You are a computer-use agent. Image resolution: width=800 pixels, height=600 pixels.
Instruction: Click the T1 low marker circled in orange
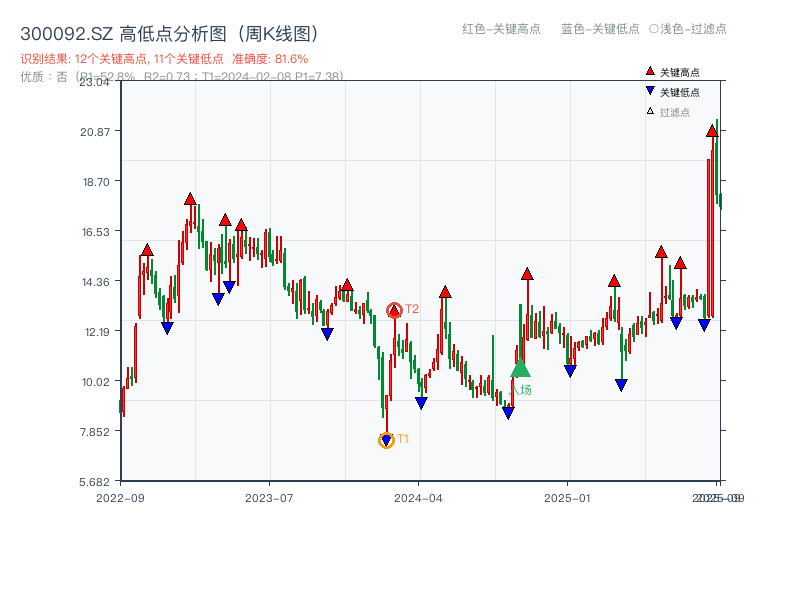[x=387, y=440]
